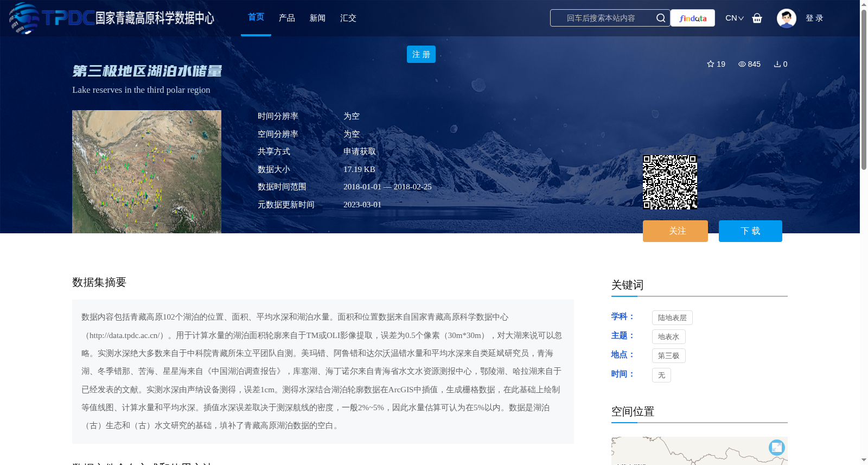This screenshot has width=868, height=465.
Task: Click the English subtitle Lake reserves text
Action: coord(141,90)
